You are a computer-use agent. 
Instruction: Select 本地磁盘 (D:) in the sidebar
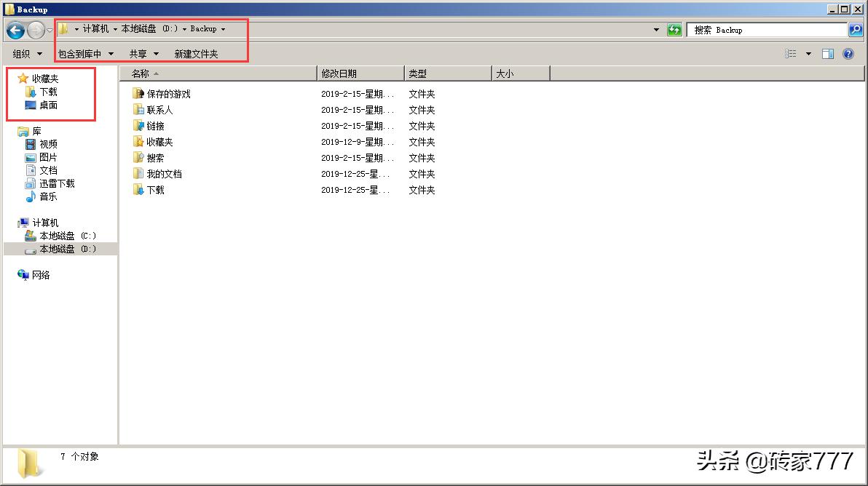tap(68, 250)
